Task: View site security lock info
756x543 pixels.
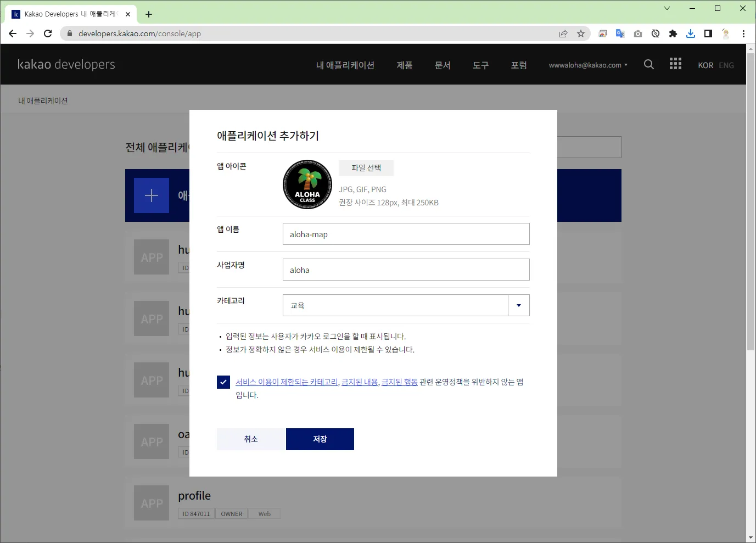Action: [x=70, y=33]
